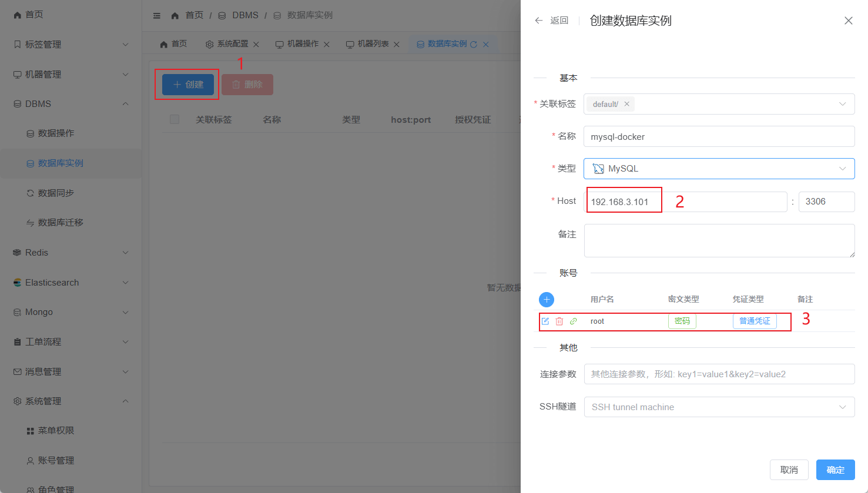The height and width of the screenshot is (493, 868).
Task: Expand the Redis sidebar menu
Action: tap(71, 253)
